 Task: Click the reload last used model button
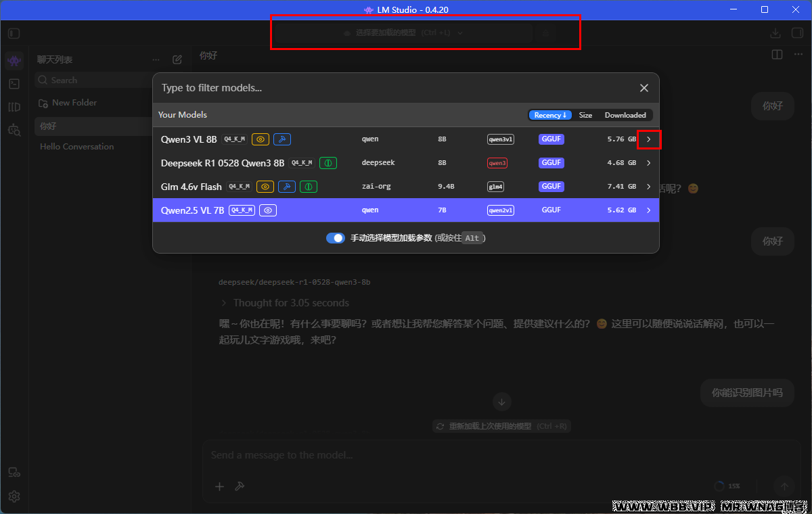pyautogui.click(x=502, y=426)
